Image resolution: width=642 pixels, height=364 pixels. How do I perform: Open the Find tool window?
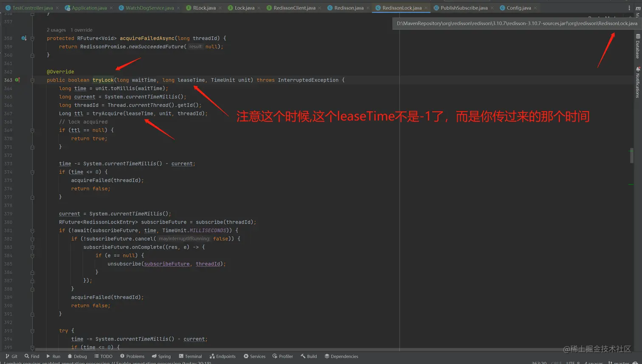(x=32, y=356)
